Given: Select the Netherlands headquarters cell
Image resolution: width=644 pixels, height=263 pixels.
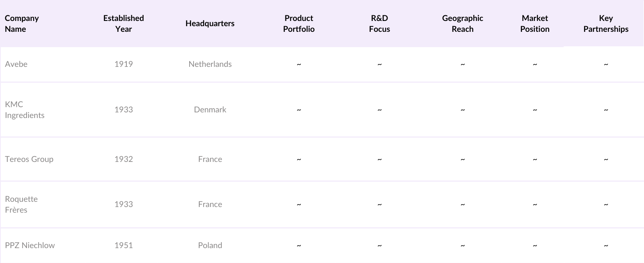Looking at the screenshot, I should point(210,64).
